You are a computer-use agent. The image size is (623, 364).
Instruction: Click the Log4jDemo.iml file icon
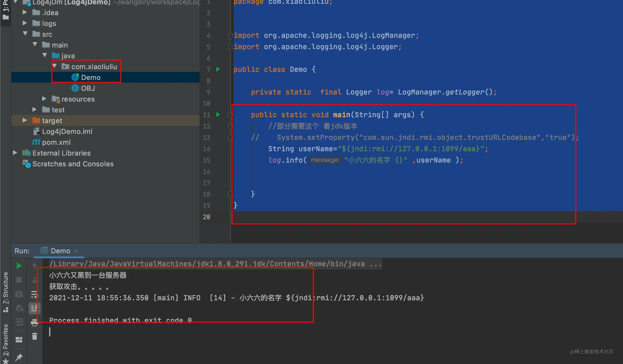tap(36, 132)
